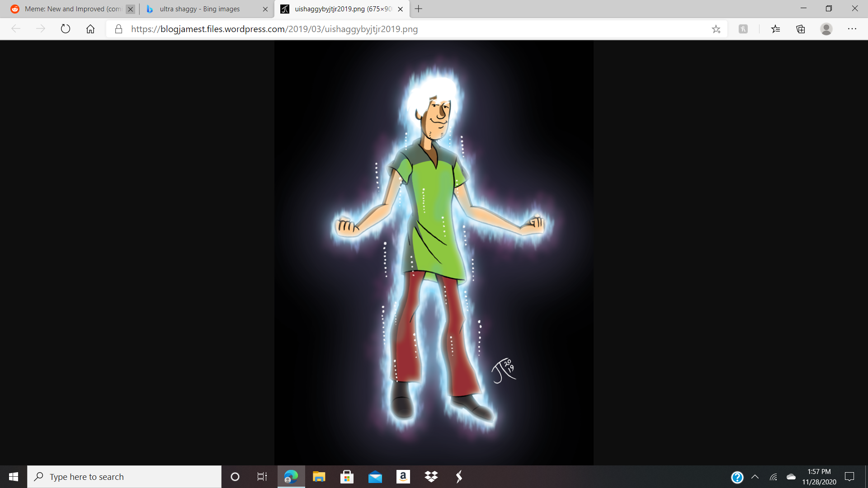Viewport: 868px width, 488px height.
Task: Open the OneDrive cloud tray icon
Action: coord(791,477)
